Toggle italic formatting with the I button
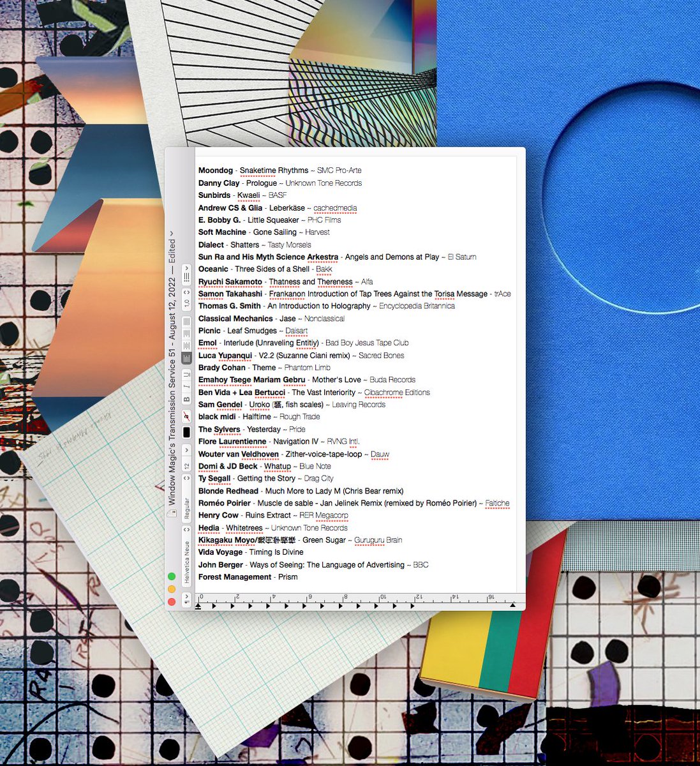Viewport: 700px width, 766px height. pyautogui.click(x=186, y=387)
